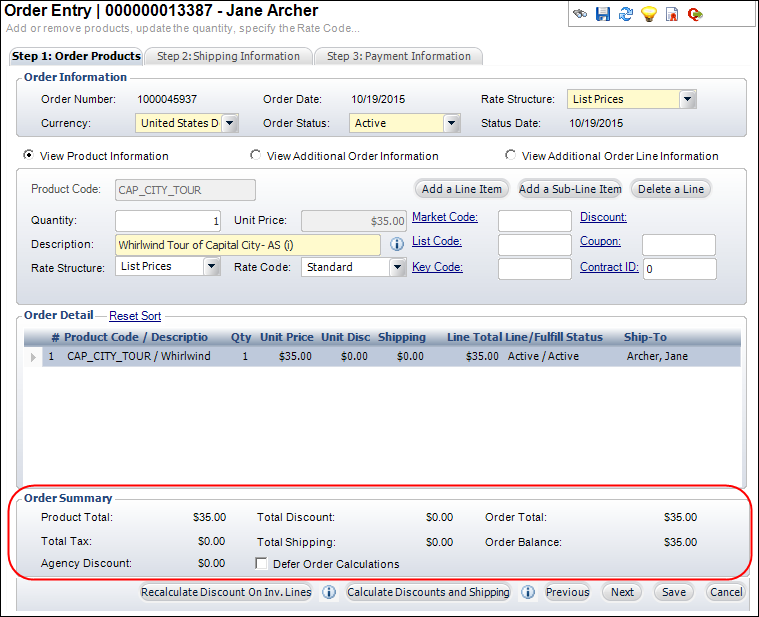759x617 pixels.
Task: Click the Key Code input box
Action: pyautogui.click(x=535, y=269)
